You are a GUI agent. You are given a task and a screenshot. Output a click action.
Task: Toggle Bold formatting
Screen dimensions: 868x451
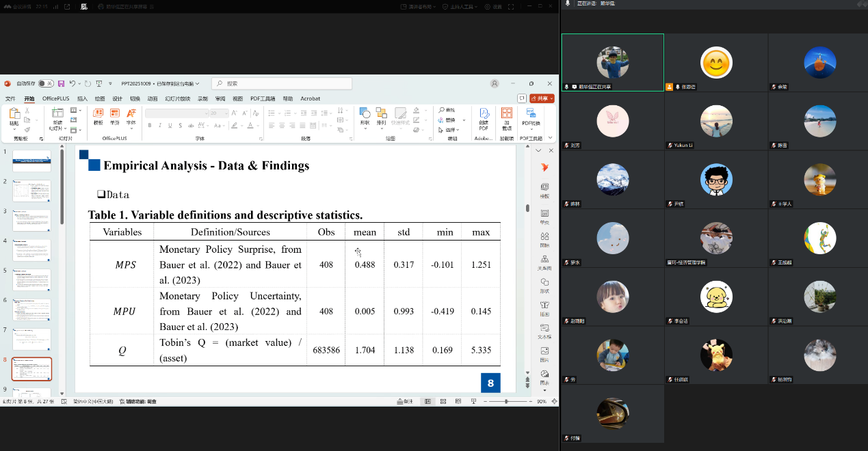coord(150,126)
